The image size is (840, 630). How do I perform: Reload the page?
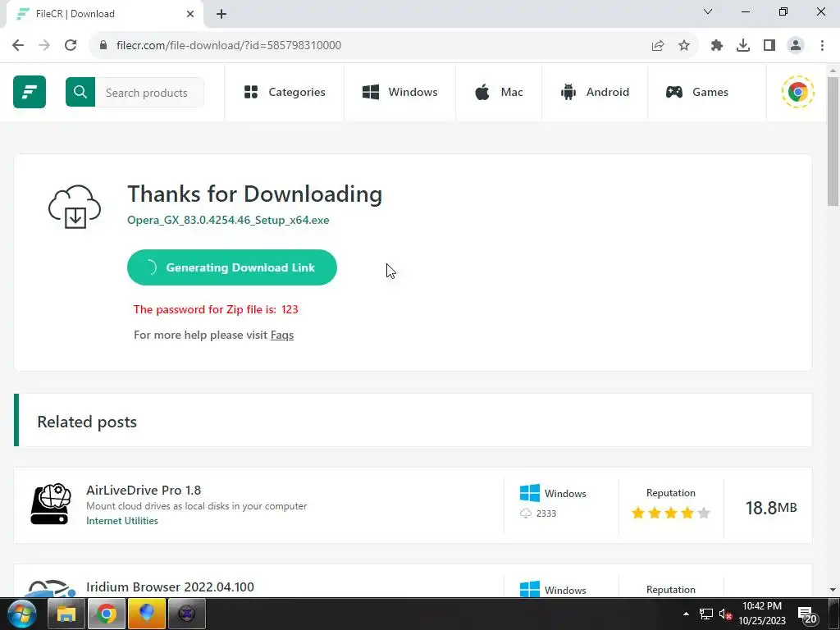pos(71,46)
